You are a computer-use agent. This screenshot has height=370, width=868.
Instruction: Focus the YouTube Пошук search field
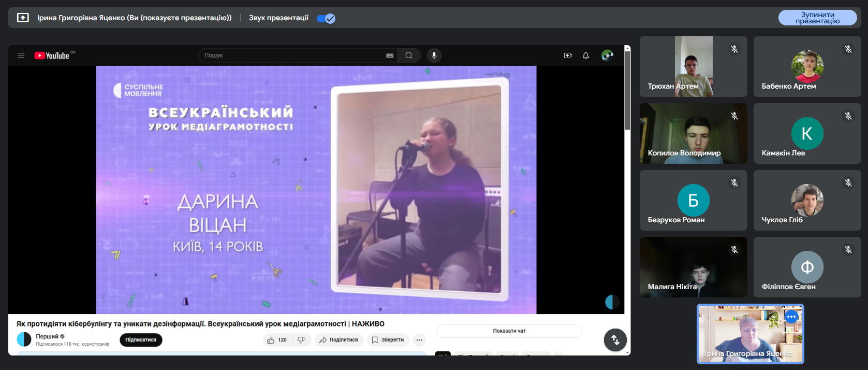(290, 55)
